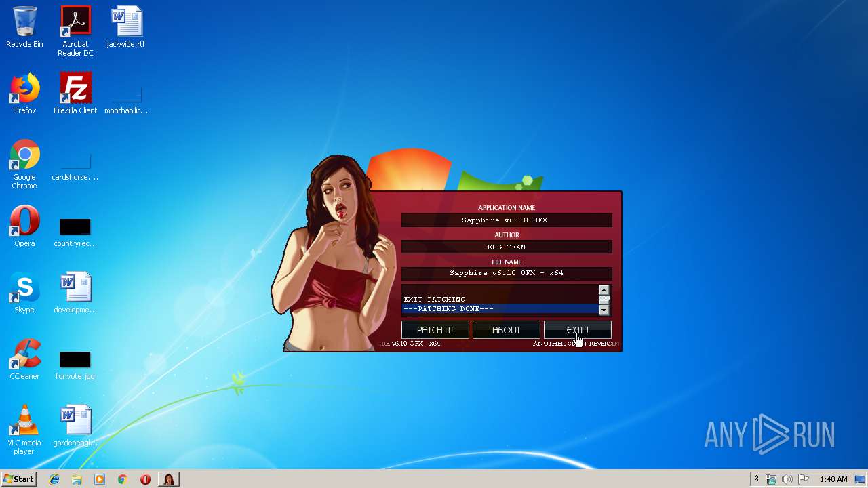This screenshot has width=868, height=488.
Task: Click the File Name field 'Sapphire v6.10 OFX - x64'
Action: [507, 273]
